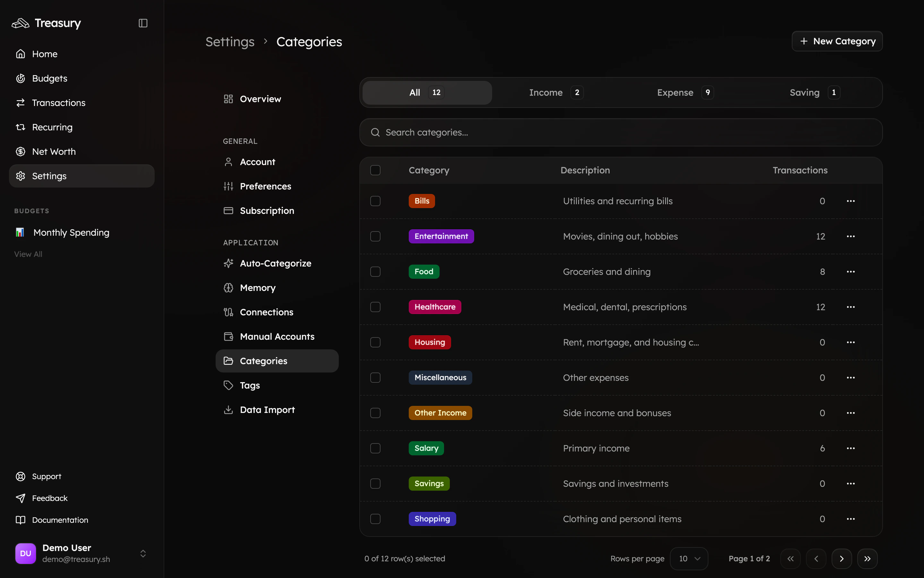Screen dimensions: 924x578
Task: Click the Budgets pie icon
Action: point(21,78)
